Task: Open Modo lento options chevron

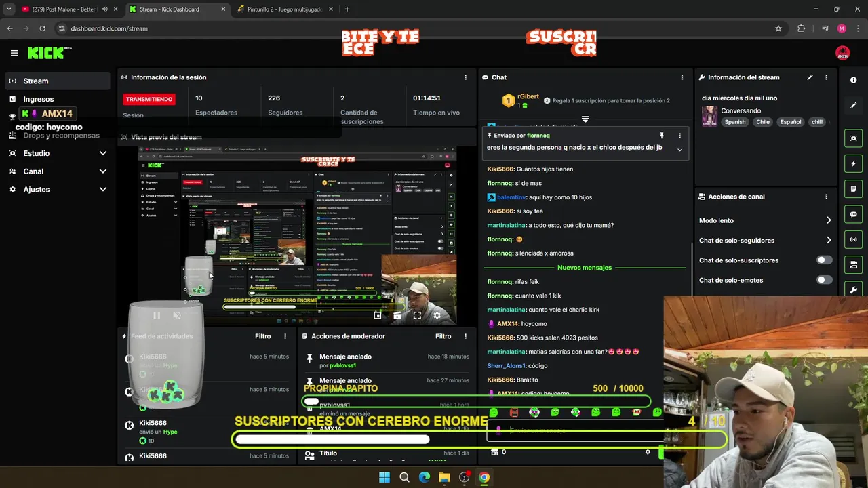Action: tap(828, 220)
